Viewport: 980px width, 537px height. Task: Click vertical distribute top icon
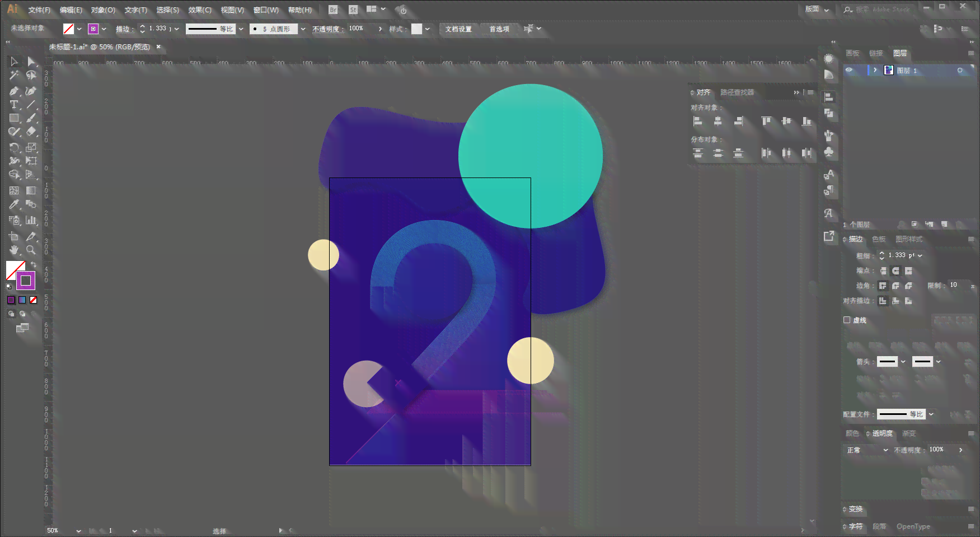coord(697,153)
